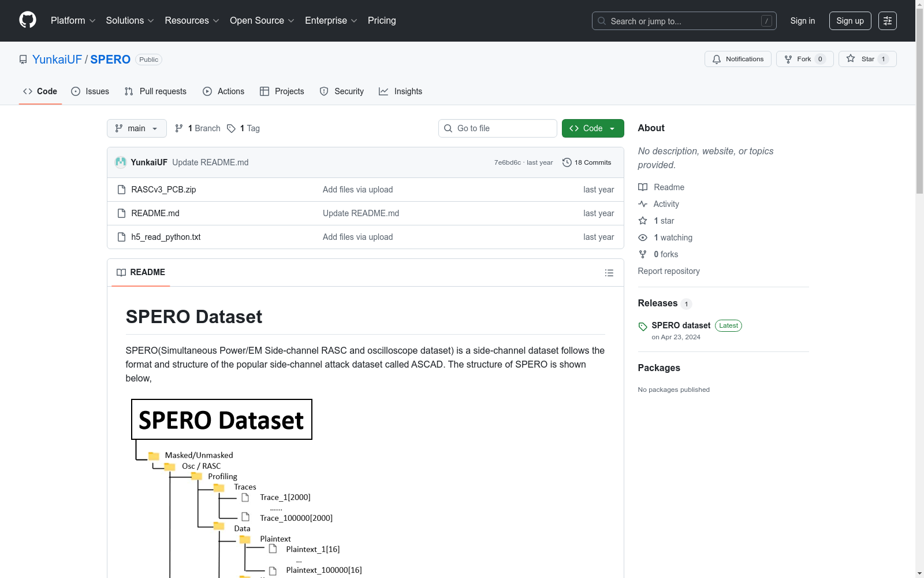Expand the Enterprise menu
Screen dimensions: 924x578
331,21
